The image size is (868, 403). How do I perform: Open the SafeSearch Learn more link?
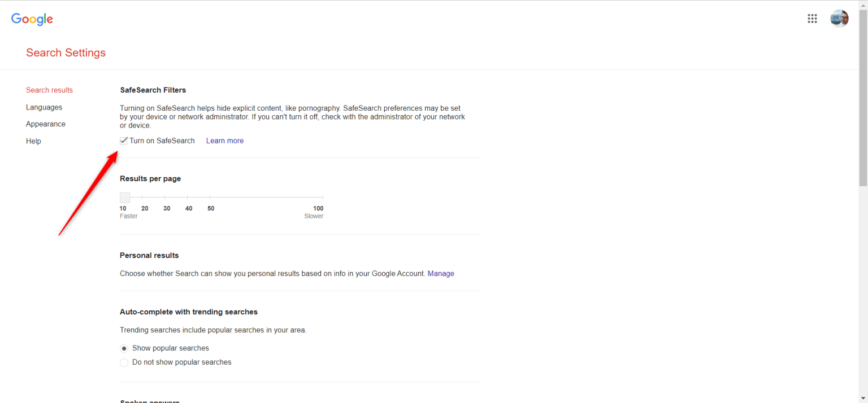coord(225,140)
